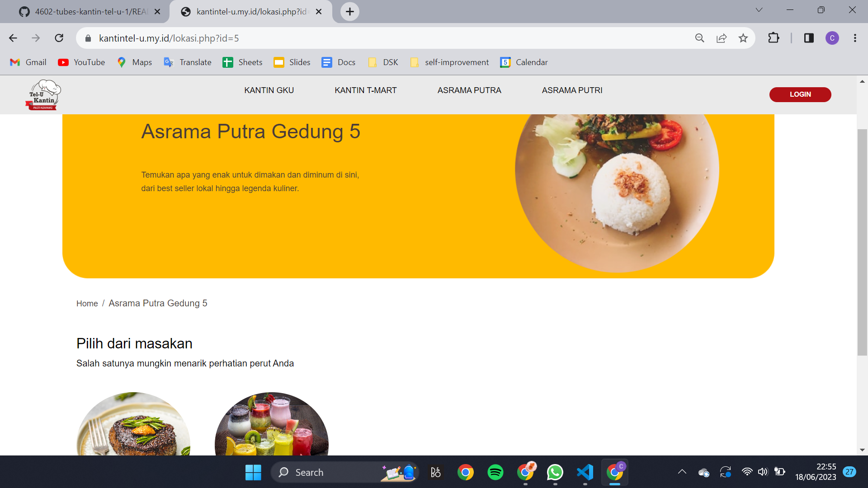
Task: Open the OneDrive cloud tray icon
Action: coord(703,473)
